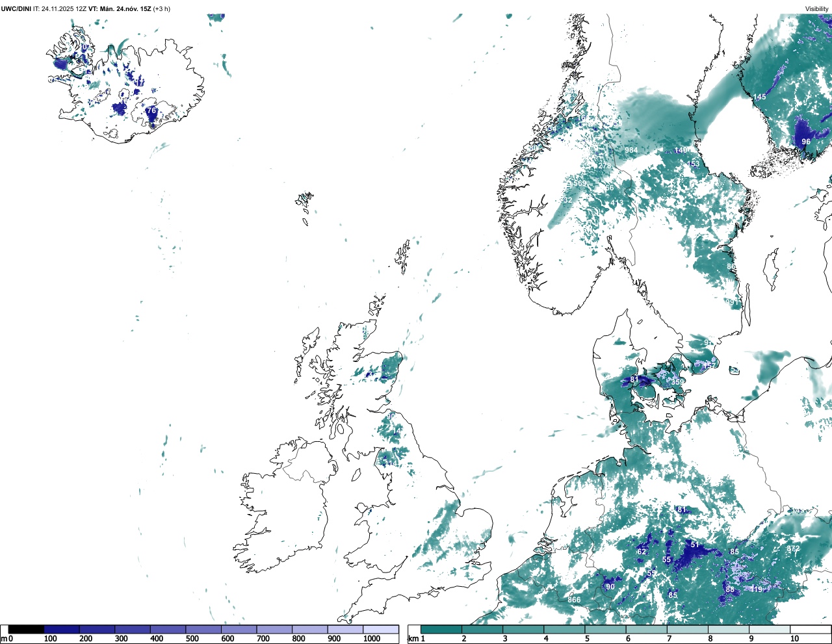Image resolution: width=832 pixels, height=644 pixels.
Task: Click the 800–900 m legend swatch
Action: [x=309, y=629]
